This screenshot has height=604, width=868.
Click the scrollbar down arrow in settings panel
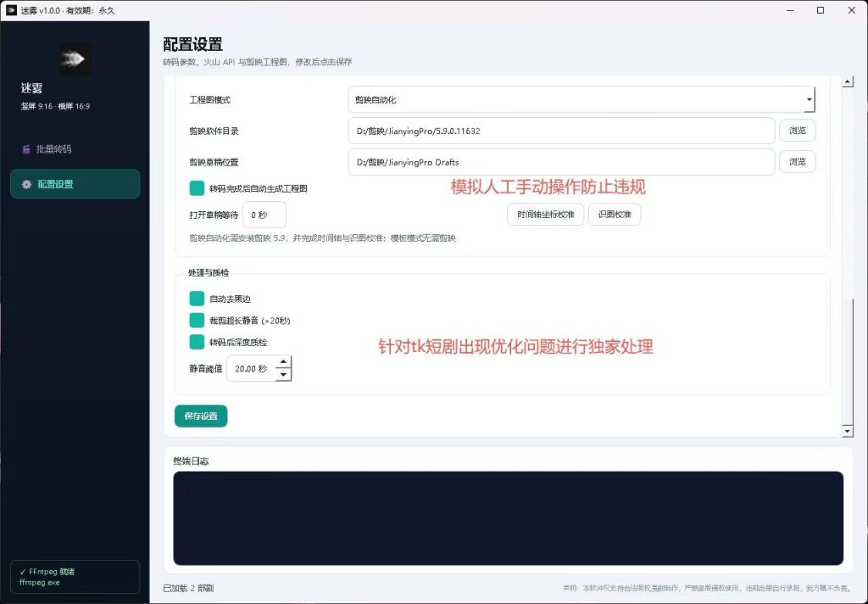(x=847, y=431)
